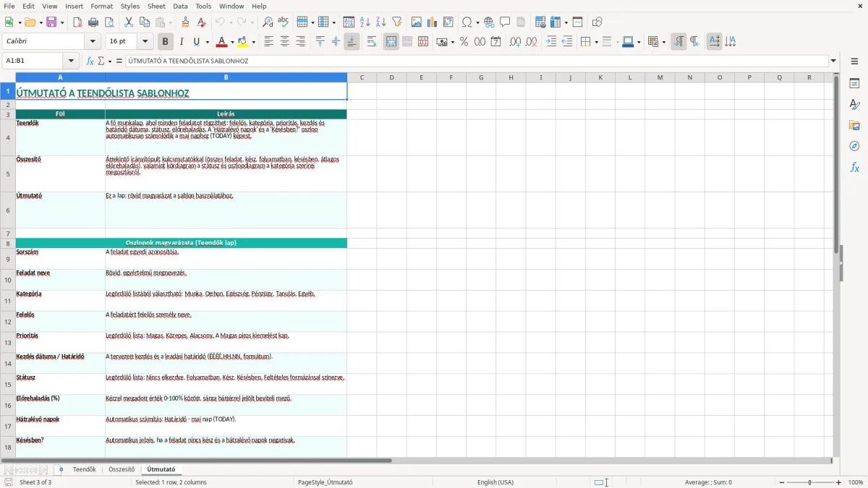Image resolution: width=868 pixels, height=488 pixels.
Task: Toggle Underline formatting
Action: 197,42
